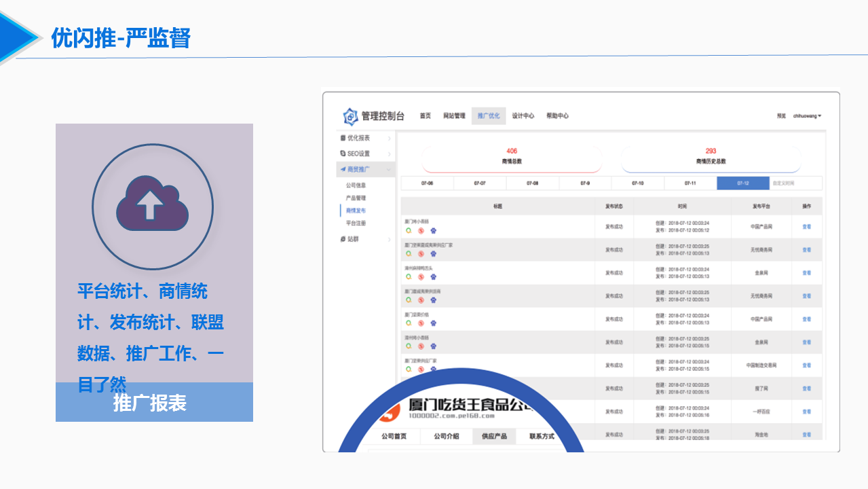The height and width of the screenshot is (489, 868).
Task: Click the 优化报表 sidebar icon
Action: [343, 138]
